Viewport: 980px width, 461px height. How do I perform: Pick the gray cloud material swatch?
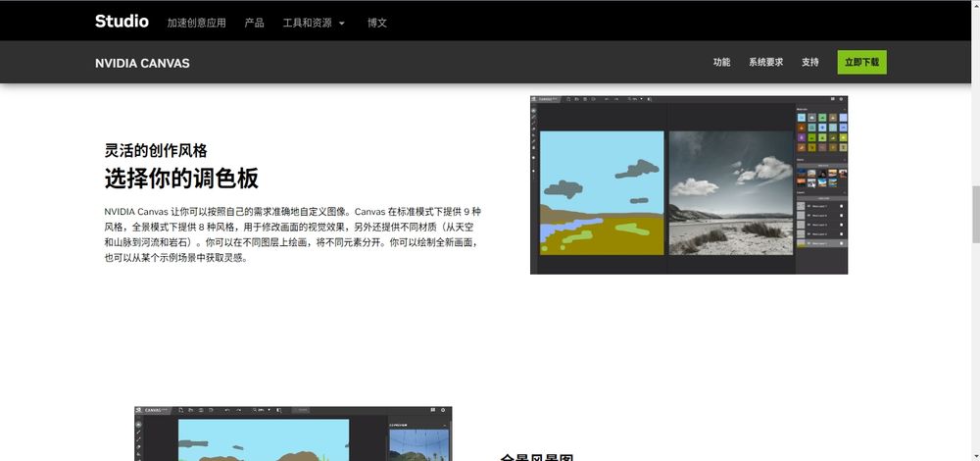click(x=811, y=118)
